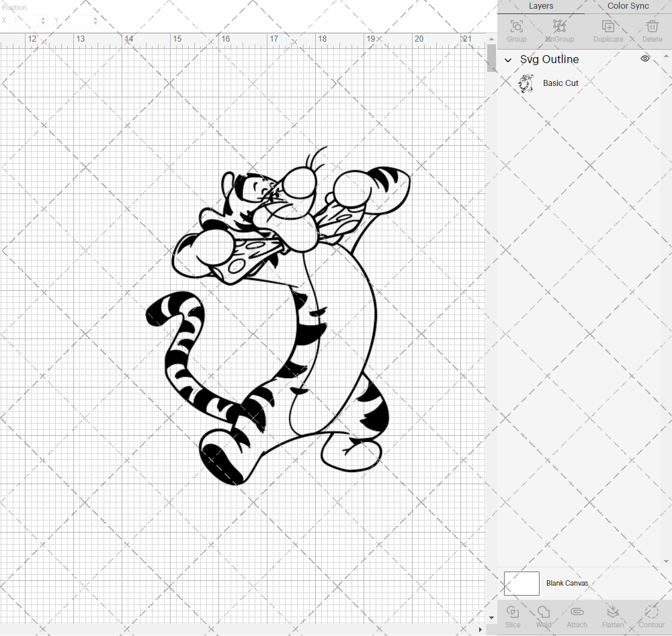
Task: Click the Position Y input field
Action: click(77, 21)
